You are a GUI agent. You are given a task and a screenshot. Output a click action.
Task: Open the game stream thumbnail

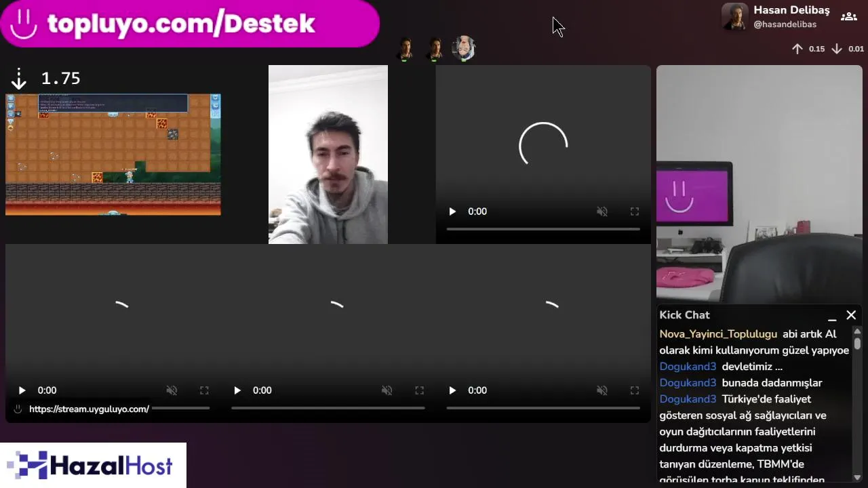click(113, 155)
